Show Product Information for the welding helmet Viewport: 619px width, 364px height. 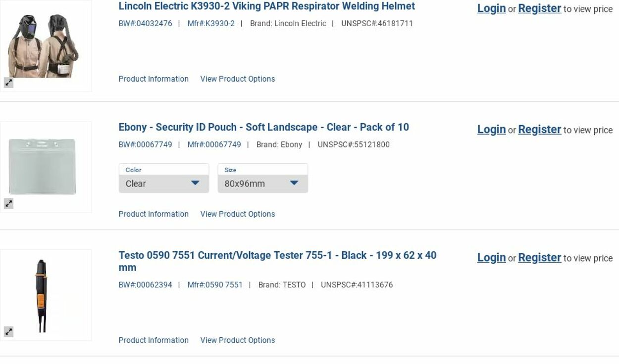pyautogui.click(x=154, y=79)
